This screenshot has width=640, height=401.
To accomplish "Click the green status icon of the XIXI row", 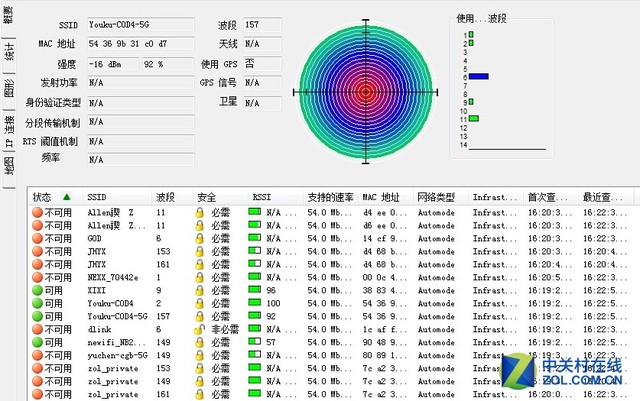I will coord(38,290).
